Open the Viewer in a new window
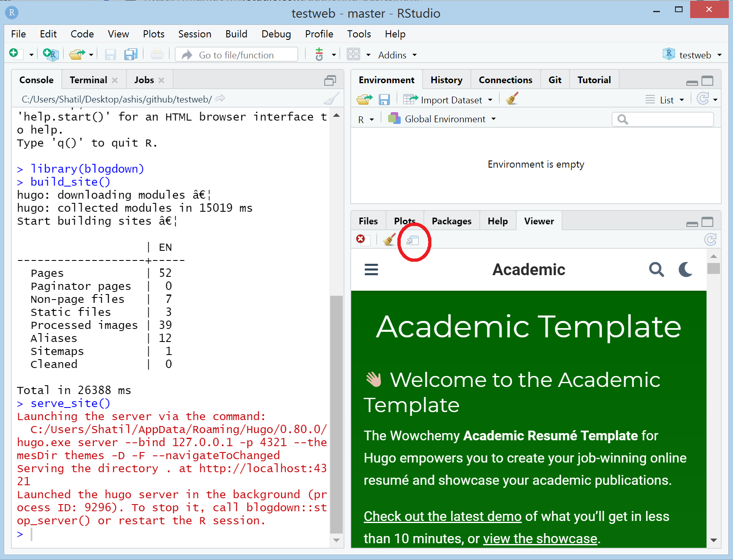The image size is (733, 560). 413,241
